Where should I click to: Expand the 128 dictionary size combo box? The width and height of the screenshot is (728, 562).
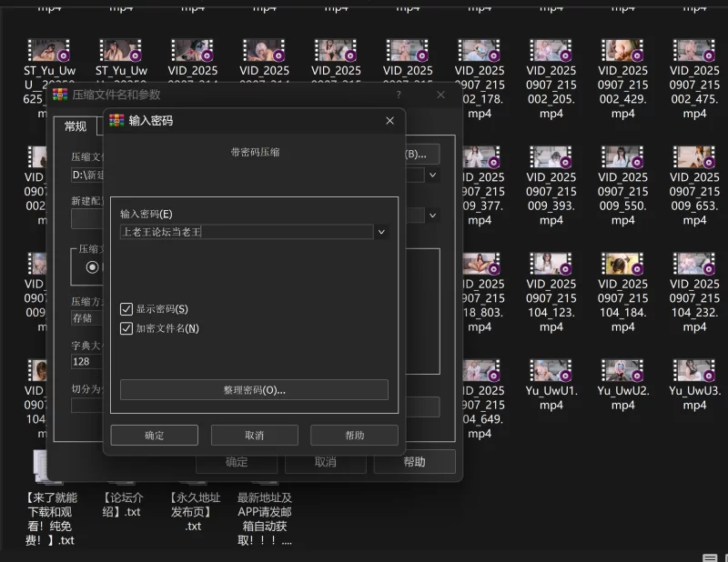[86, 362]
